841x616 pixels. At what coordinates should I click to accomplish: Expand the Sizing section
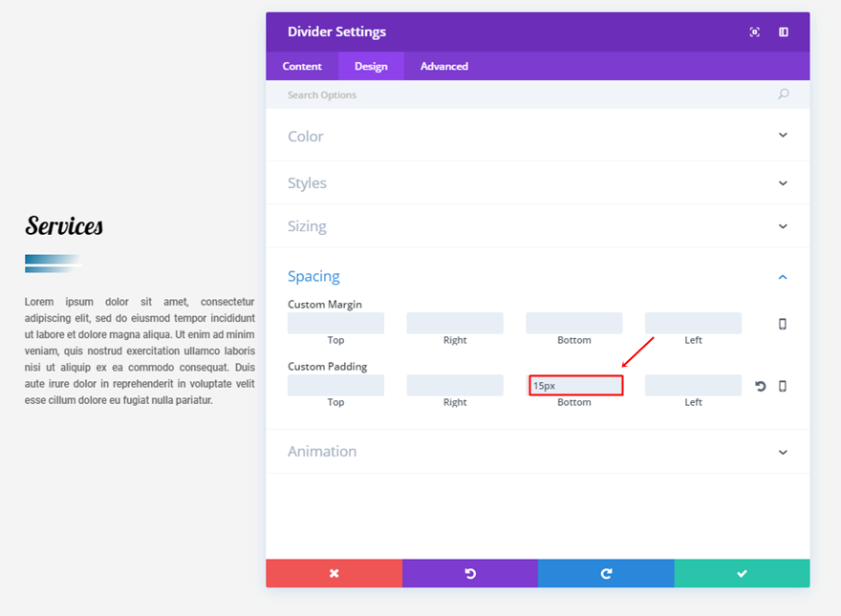click(537, 226)
